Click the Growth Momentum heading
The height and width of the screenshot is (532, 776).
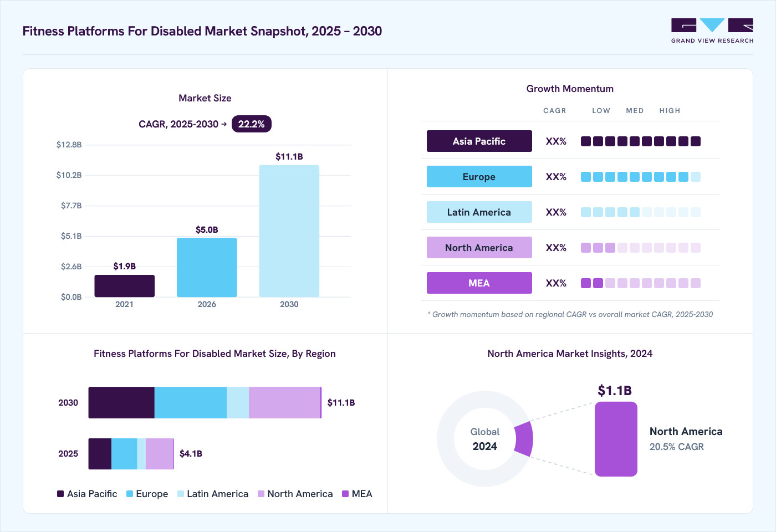click(x=570, y=89)
